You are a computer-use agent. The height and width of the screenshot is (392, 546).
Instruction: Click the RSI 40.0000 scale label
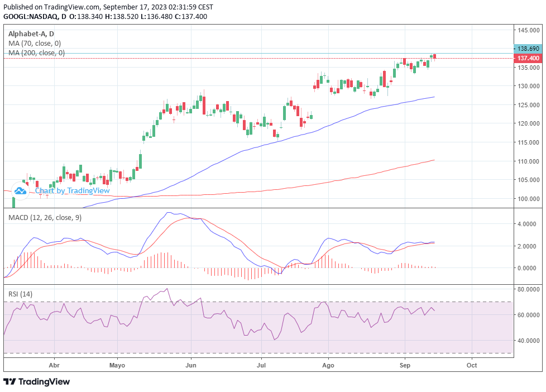528,341
